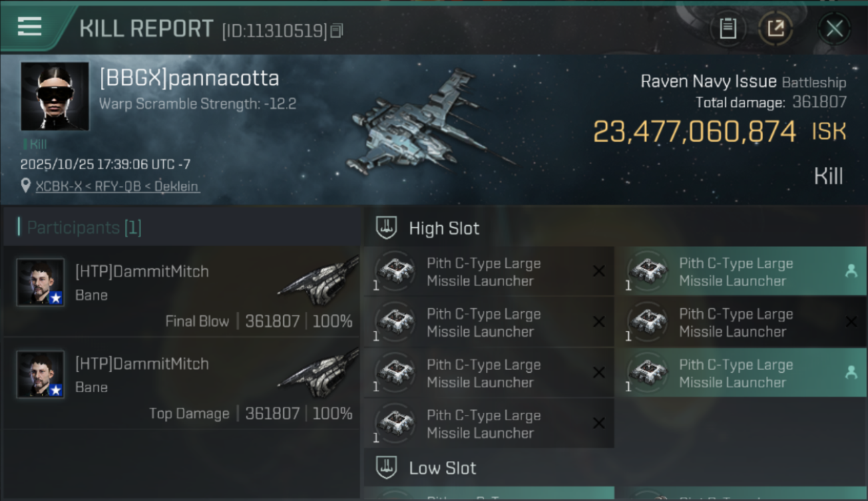The image size is (868, 501).
Task: Select first left-column Pith C-Type launcher icon
Action: pos(395,271)
